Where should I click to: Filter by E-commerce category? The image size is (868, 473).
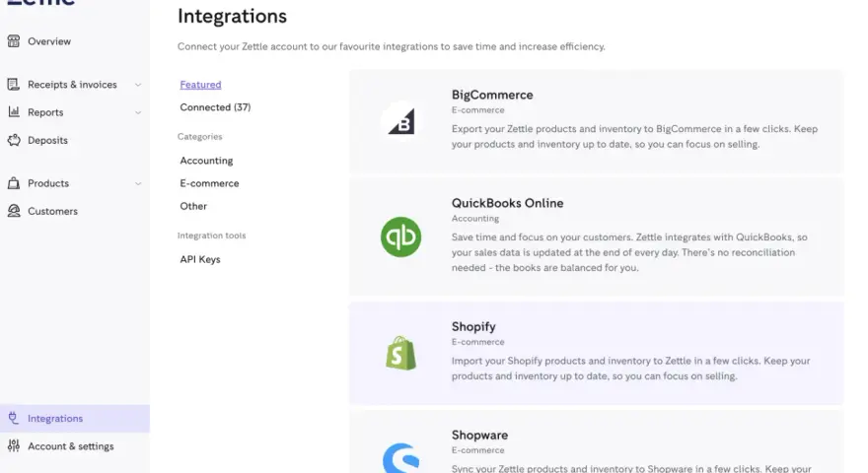pos(209,183)
